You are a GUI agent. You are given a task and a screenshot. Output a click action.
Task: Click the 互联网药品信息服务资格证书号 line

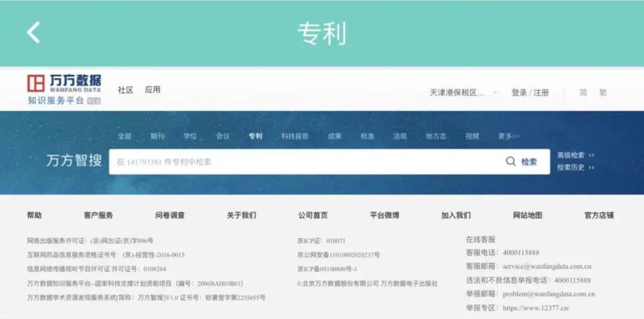[x=106, y=255]
